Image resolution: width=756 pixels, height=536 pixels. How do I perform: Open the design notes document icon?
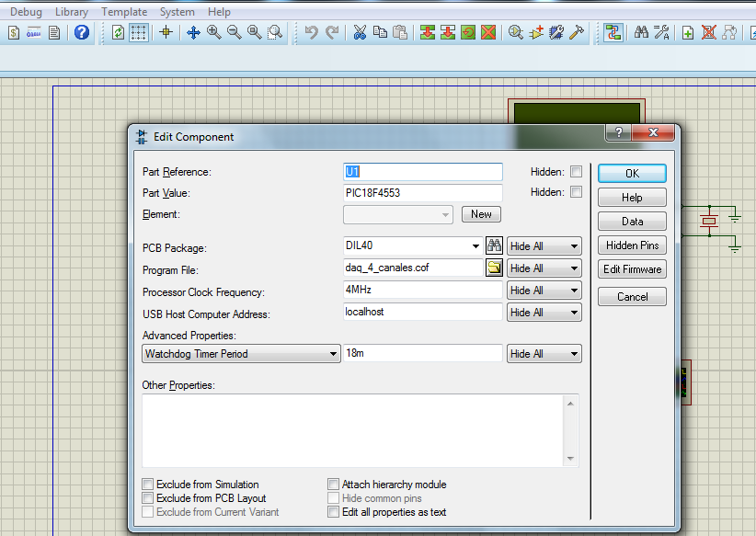[54, 33]
